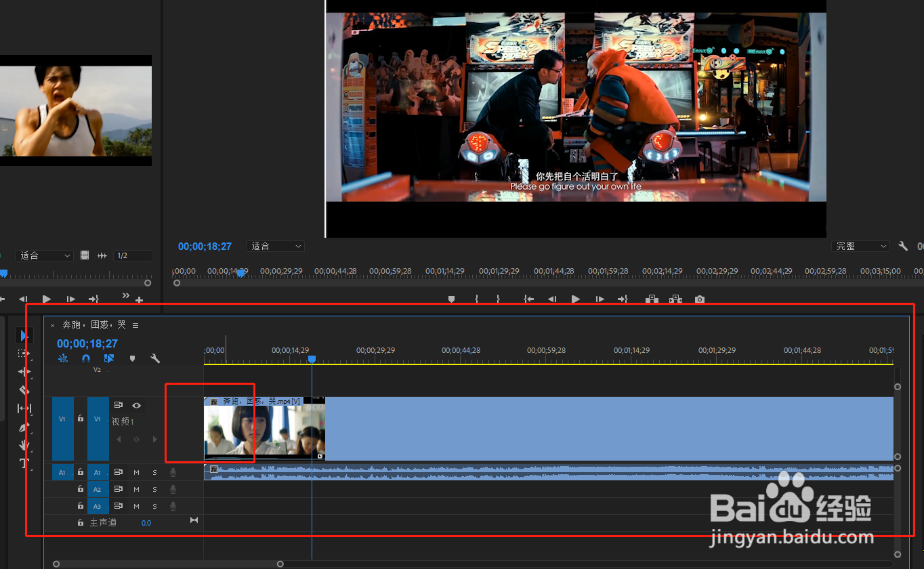Go to Out point in program monitor

(623, 299)
